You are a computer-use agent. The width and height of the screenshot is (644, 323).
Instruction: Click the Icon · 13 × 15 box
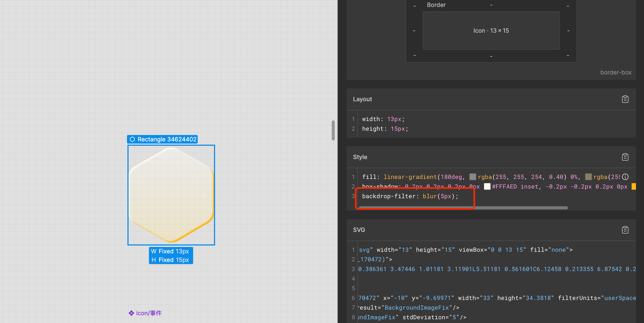pos(491,31)
